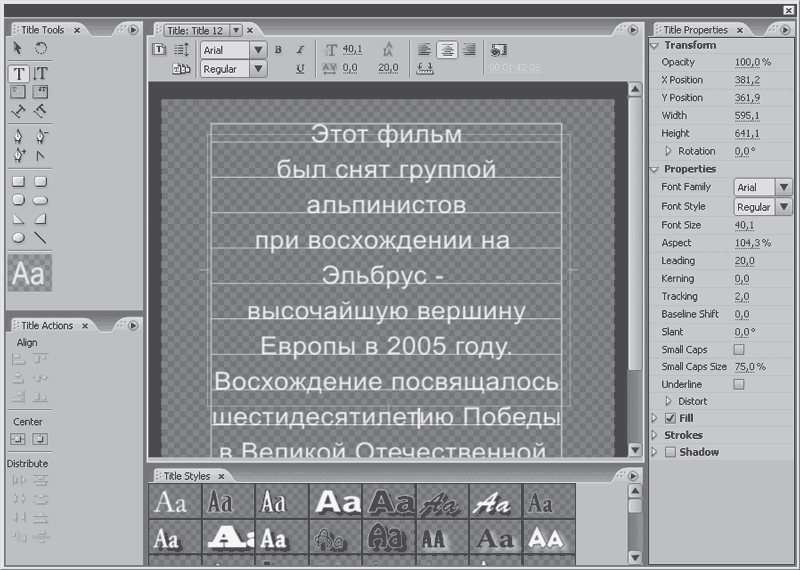Click the Aspect value 104,3 %
The width and height of the screenshot is (800, 570).
click(753, 243)
